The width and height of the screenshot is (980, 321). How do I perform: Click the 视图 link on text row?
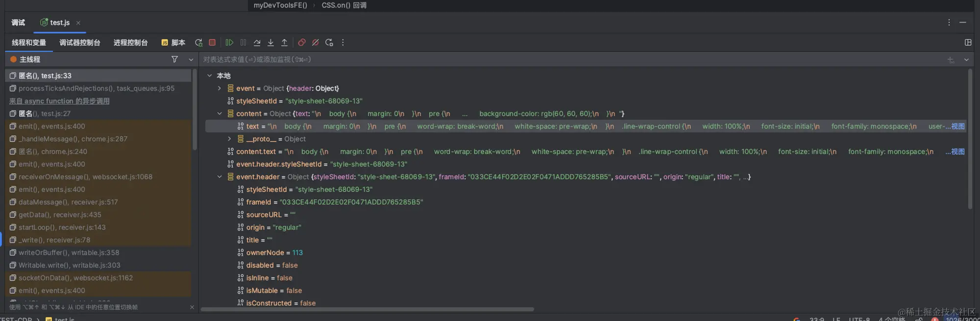958,126
